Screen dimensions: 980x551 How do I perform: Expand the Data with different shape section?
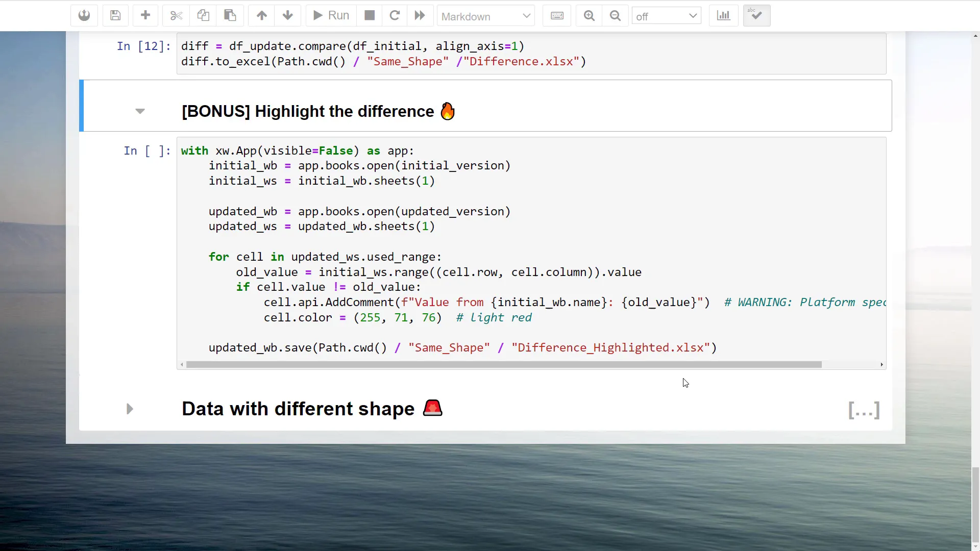[x=130, y=409]
